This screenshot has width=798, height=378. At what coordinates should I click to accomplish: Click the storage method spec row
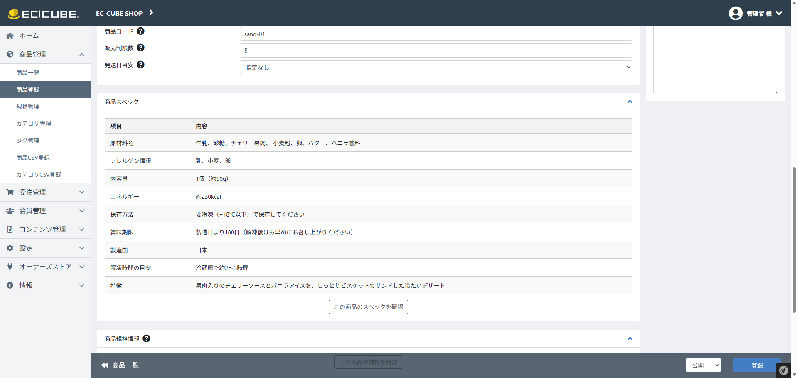pyautogui.click(x=368, y=214)
